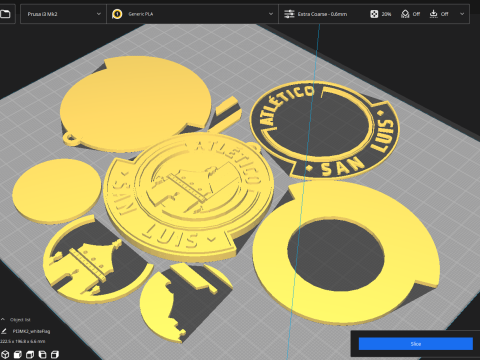The image size is (480, 360).
Task: Expand the material selector chevron
Action: tap(271, 14)
